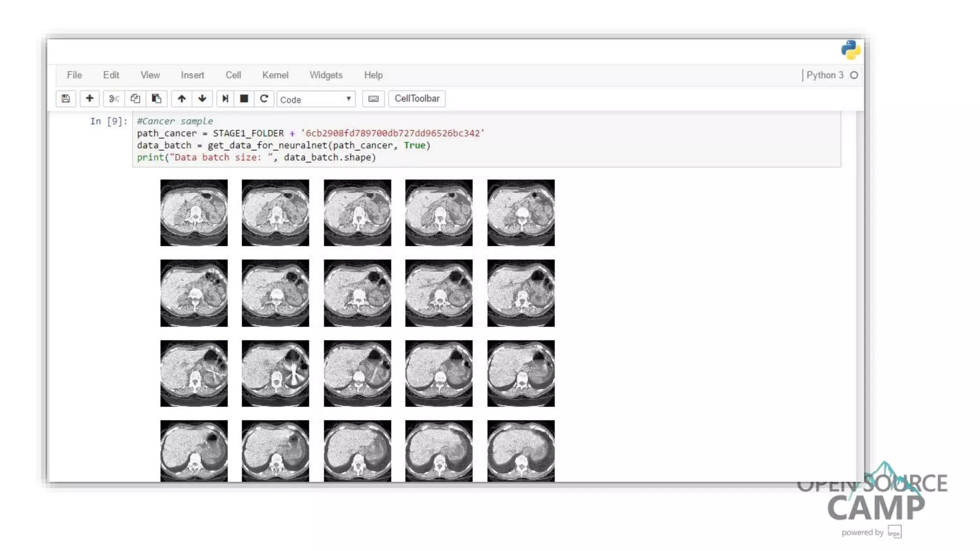Open the Widgets menu
980x551 pixels.
[326, 75]
